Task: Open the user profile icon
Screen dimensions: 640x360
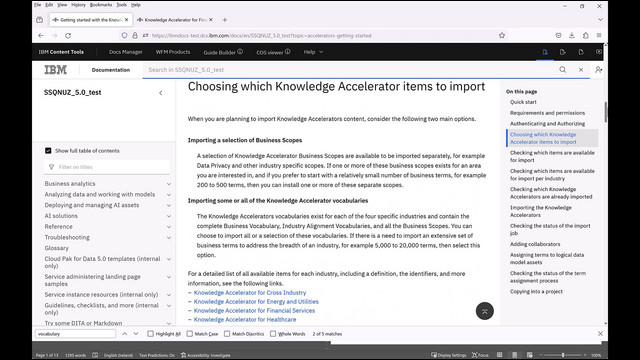Action: 598,70
